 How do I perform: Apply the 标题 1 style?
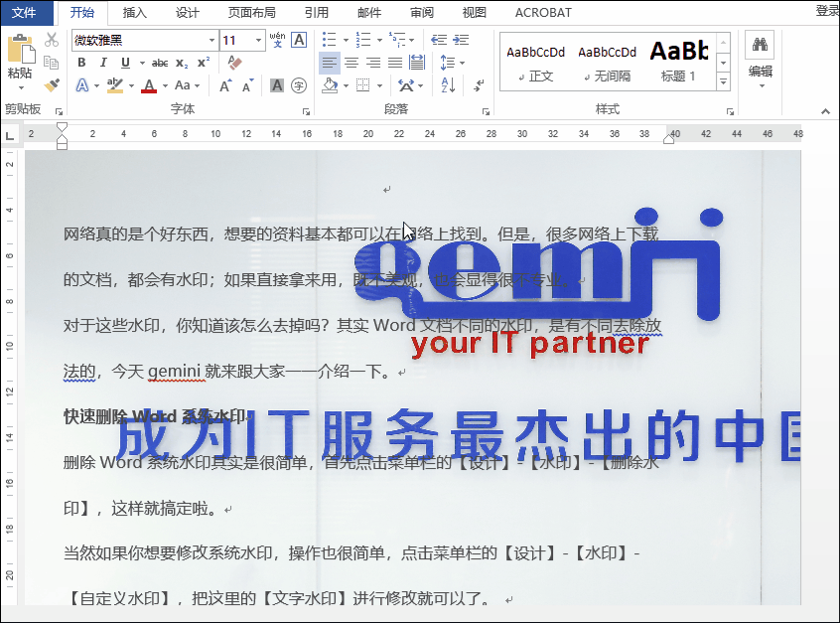(679, 60)
